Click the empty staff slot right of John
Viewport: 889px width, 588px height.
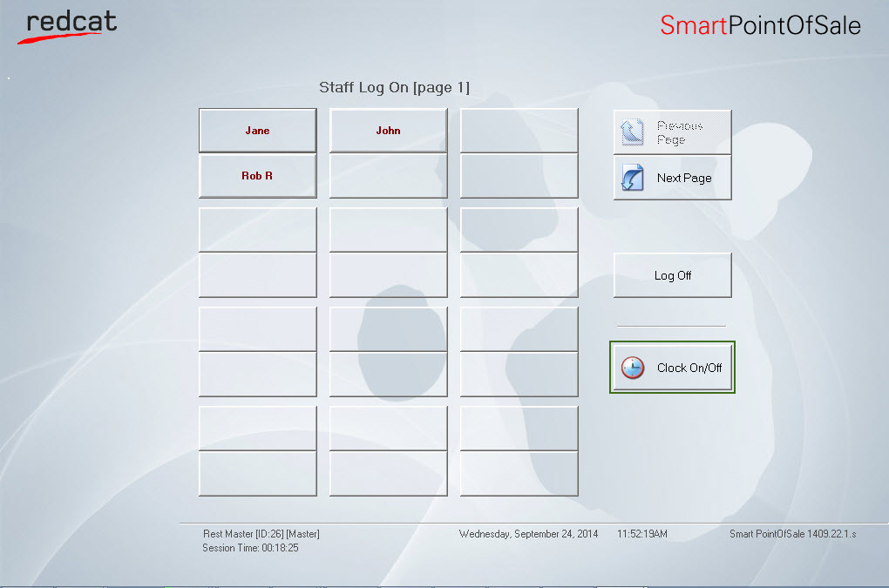click(x=519, y=131)
